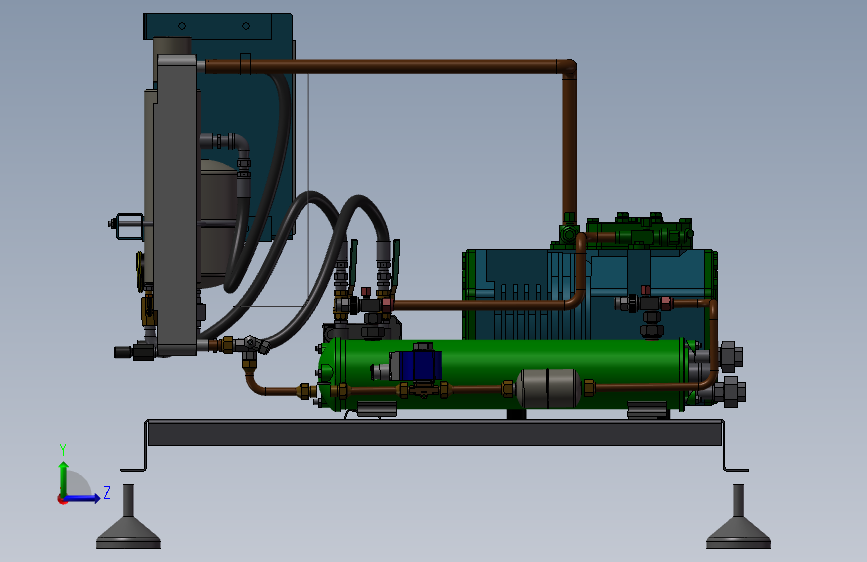The image size is (867, 562).
Task: Select the tall gray vertical panel
Action: point(175,205)
